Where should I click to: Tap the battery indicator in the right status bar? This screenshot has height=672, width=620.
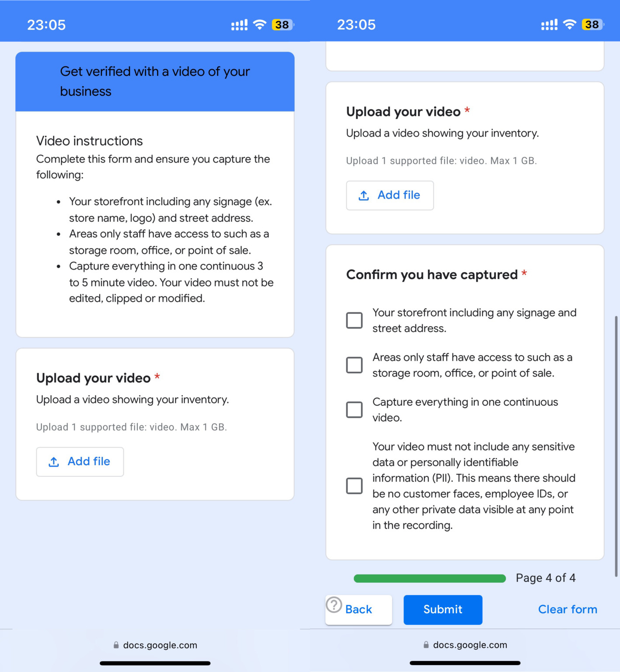(x=592, y=24)
